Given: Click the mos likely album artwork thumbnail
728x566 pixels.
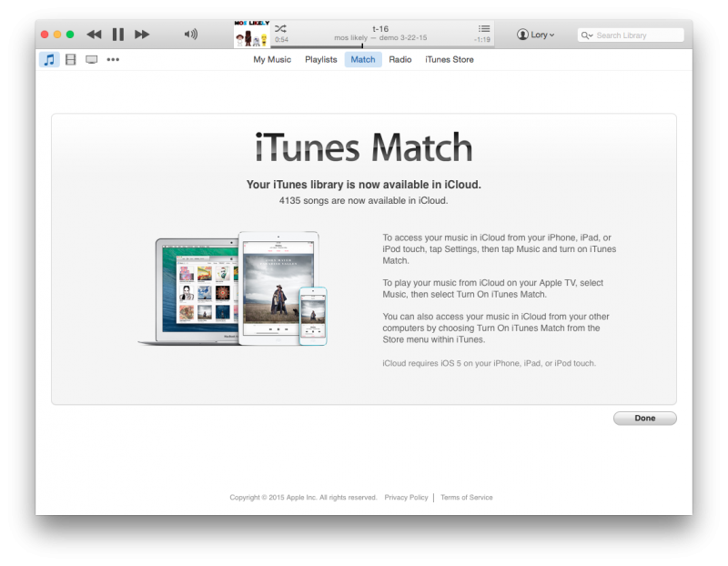Looking at the screenshot, I should tap(252, 34).
